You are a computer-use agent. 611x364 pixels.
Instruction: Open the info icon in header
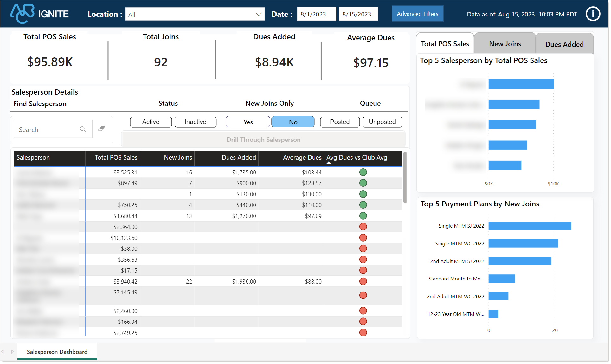coord(593,14)
